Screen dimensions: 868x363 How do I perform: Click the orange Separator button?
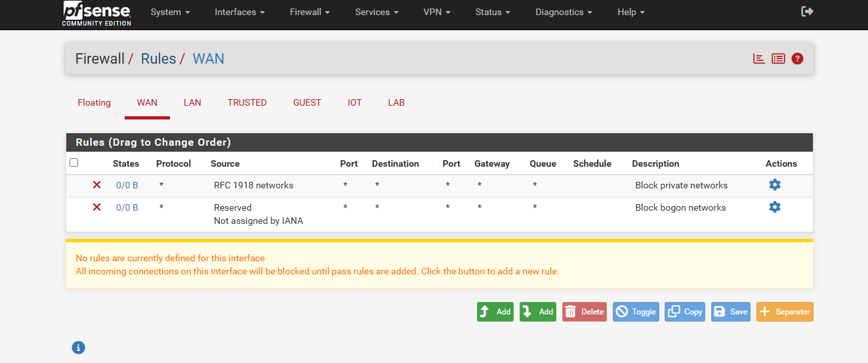785,312
